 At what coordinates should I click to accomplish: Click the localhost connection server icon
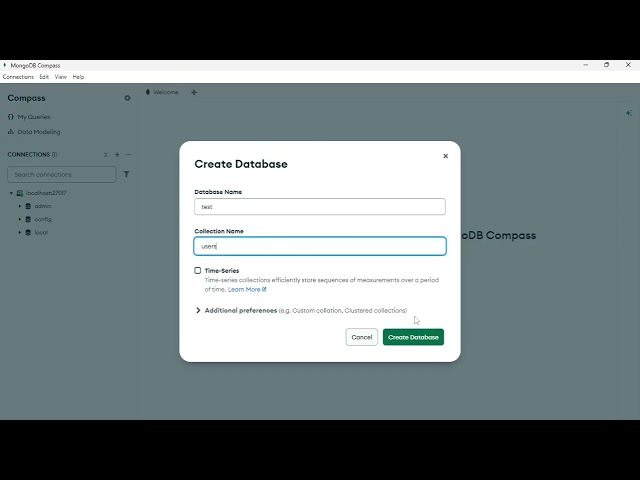[x=20, y=193]
